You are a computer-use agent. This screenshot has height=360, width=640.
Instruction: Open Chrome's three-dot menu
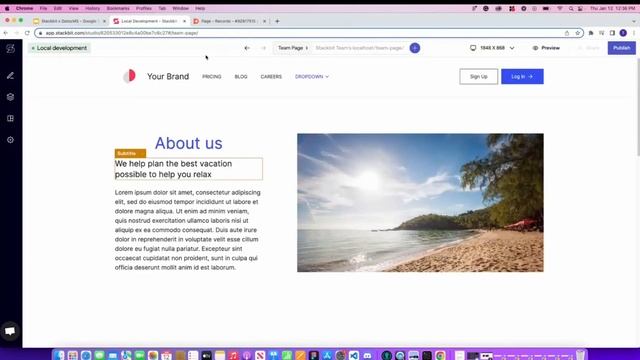pyautogui.click(x=634, y=33)
